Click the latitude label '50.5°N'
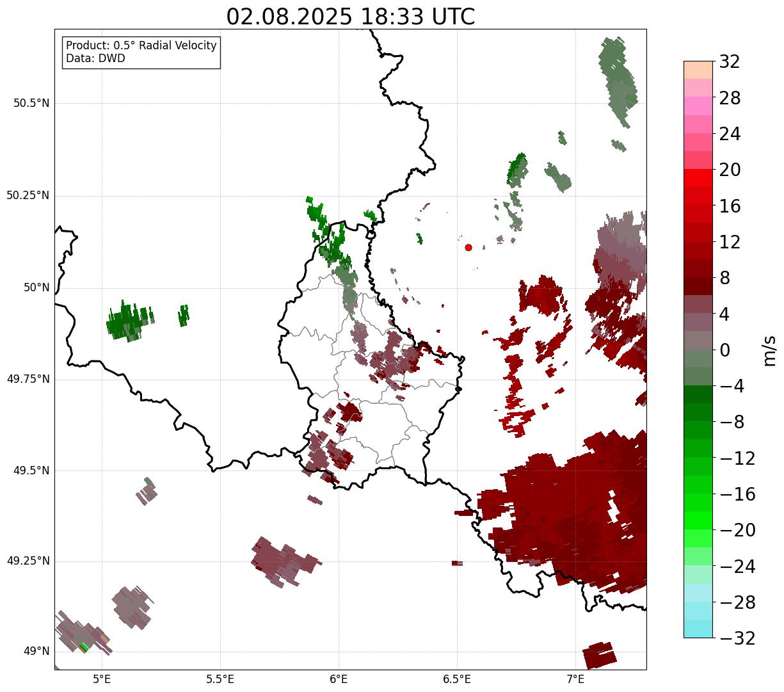The height and width of the screenshot is (692, 784). coord(31,103)
